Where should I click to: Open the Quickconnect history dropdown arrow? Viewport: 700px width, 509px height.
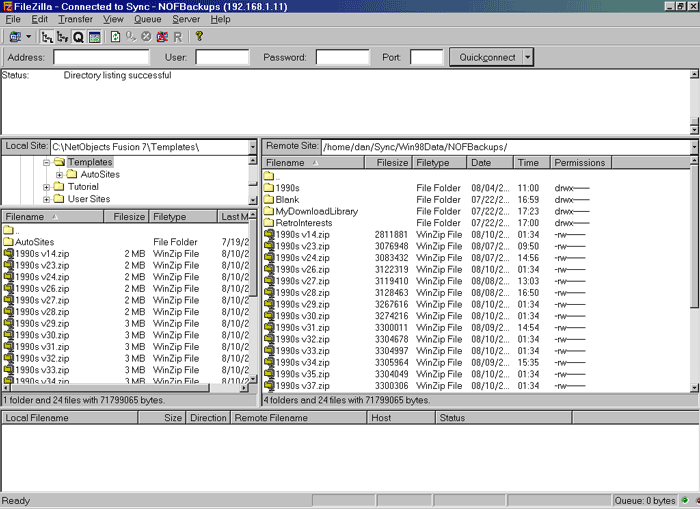point(528,57)
